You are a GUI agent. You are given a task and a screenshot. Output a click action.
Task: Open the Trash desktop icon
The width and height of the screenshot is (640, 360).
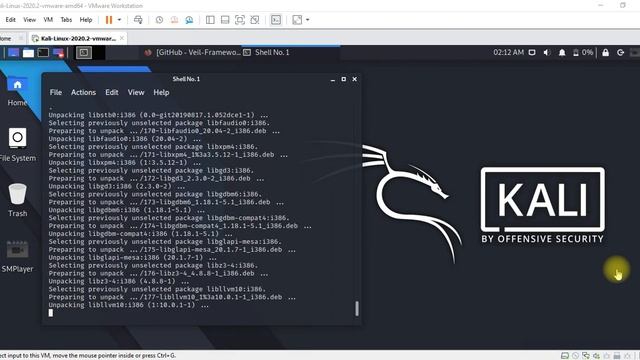[x=18, y=200]
